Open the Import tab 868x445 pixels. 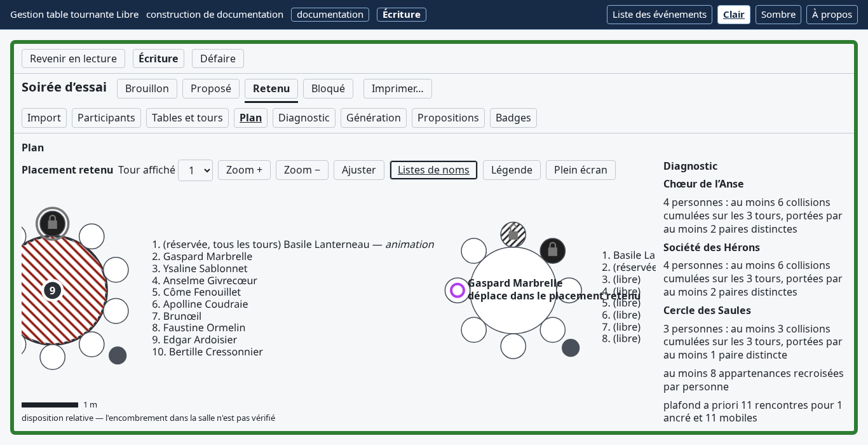(x=44, y=118)
